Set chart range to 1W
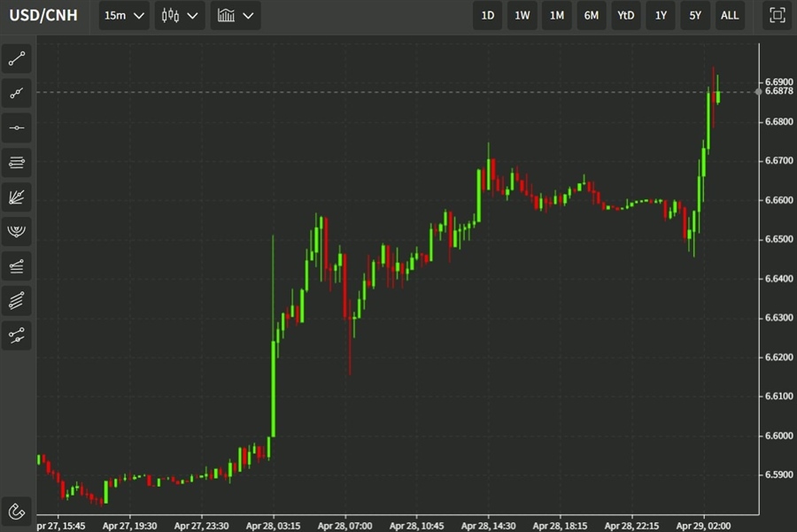797x532 pixels. point(522,15)
